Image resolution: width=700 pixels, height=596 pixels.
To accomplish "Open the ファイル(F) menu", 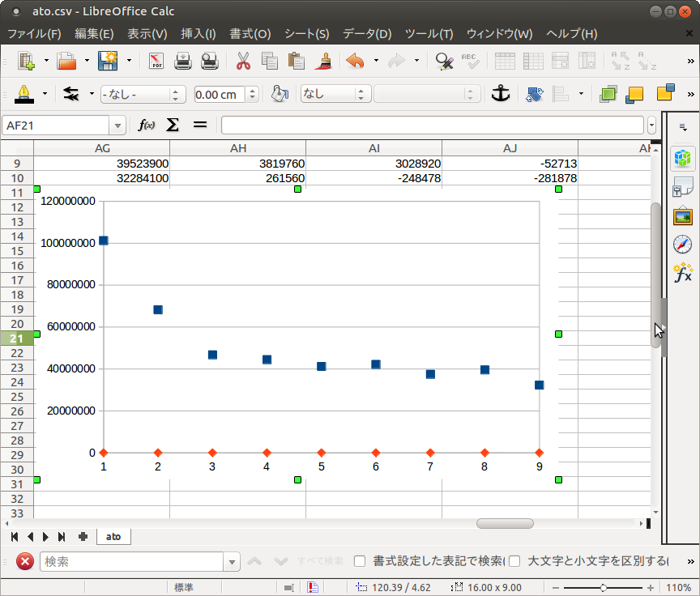I will (34, 34).
